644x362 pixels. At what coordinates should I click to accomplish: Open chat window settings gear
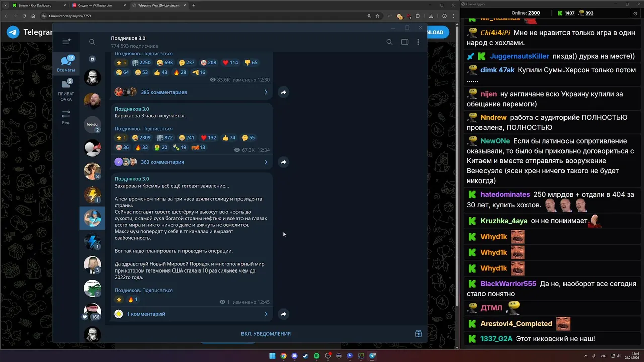[635, 14]
